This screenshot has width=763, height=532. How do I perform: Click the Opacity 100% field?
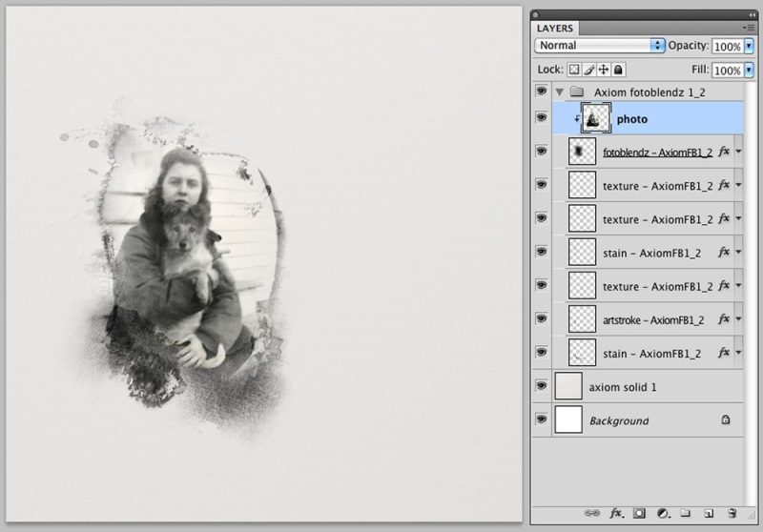click(x=728, y=46)
